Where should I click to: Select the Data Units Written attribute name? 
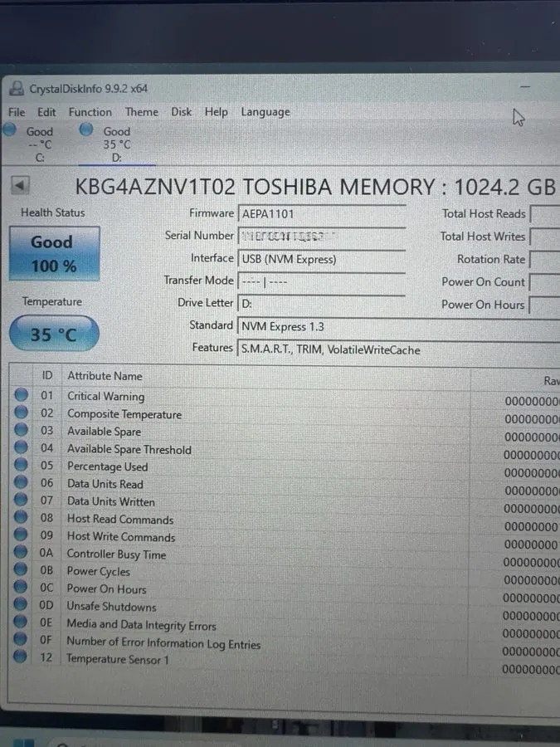pos(110,501)
